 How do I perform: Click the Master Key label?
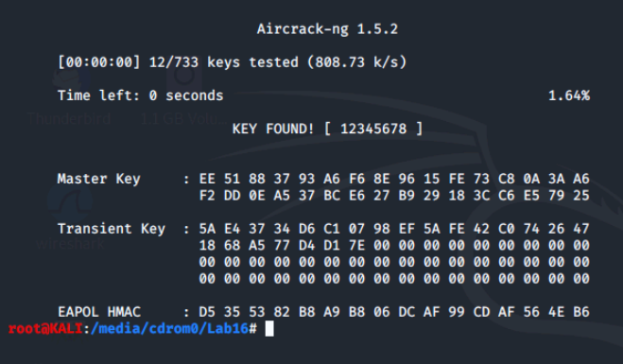pos(98,179)
